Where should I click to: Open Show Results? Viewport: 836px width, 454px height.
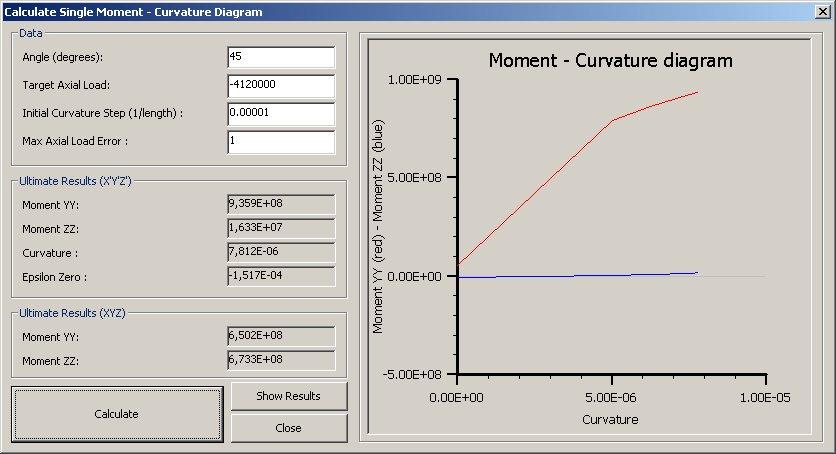pyautogui.click(x=288, y=396)
